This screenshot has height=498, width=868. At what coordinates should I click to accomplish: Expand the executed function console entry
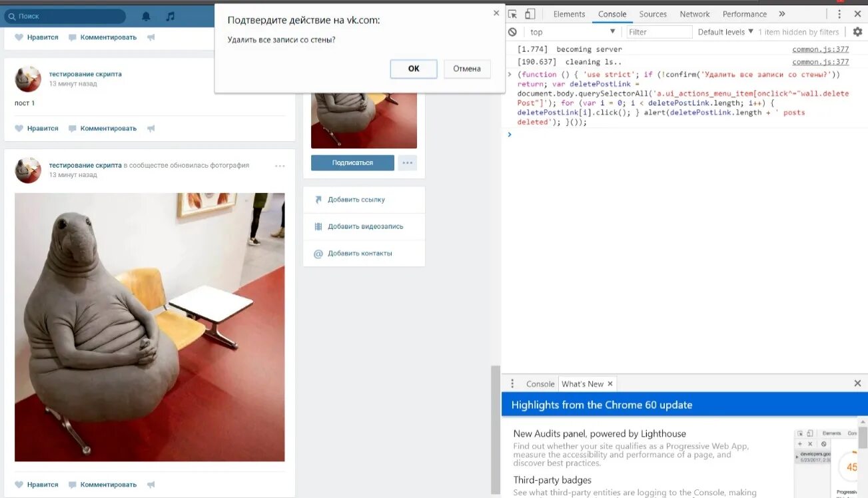(x=510, y=75)
